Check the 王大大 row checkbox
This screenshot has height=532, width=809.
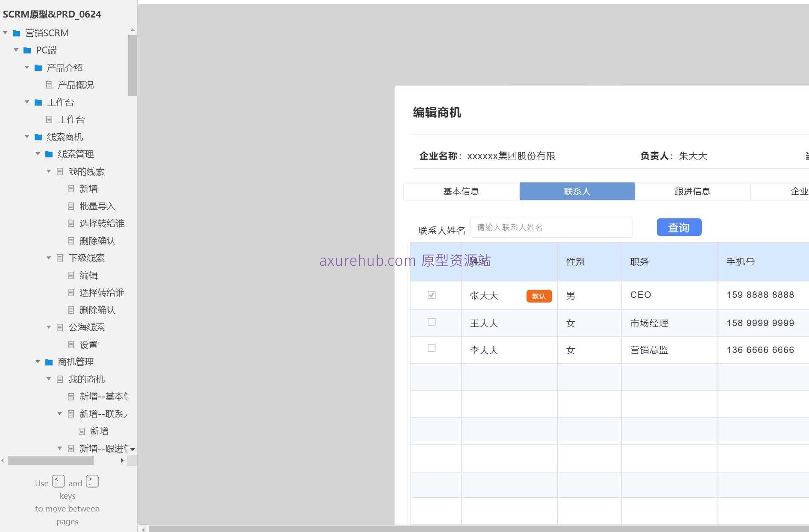432,323
